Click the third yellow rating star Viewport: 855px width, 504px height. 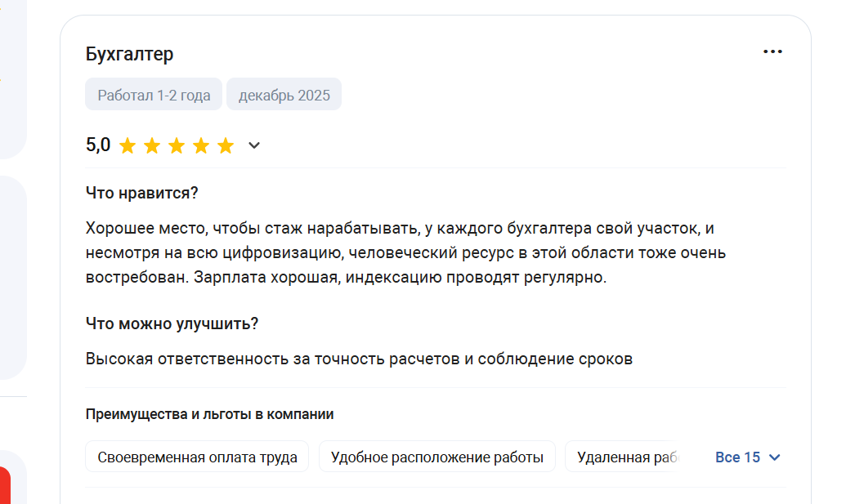(177, 145)
